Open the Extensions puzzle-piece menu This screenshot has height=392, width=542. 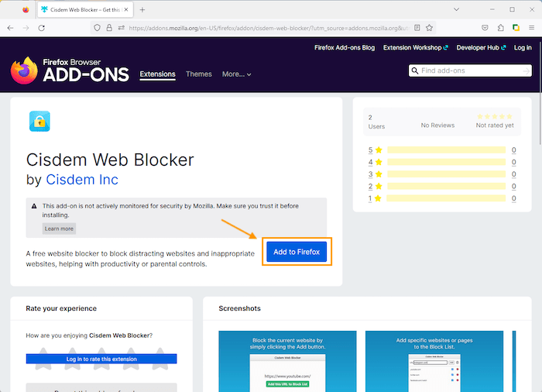click(500, 27)
